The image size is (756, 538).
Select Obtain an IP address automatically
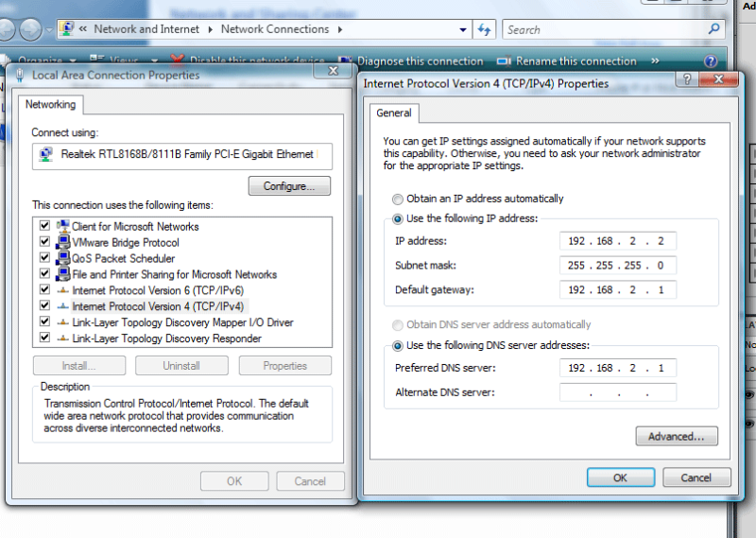coord(398,199)
